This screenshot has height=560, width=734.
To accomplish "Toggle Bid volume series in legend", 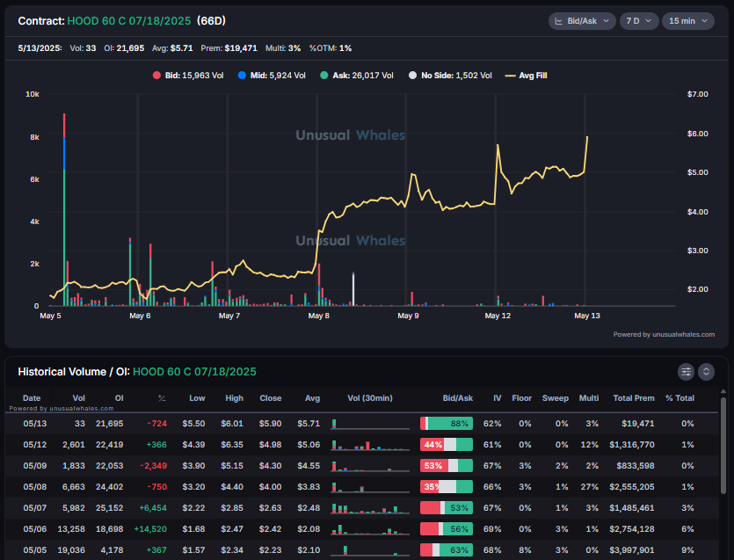I will tap(188, 76).
